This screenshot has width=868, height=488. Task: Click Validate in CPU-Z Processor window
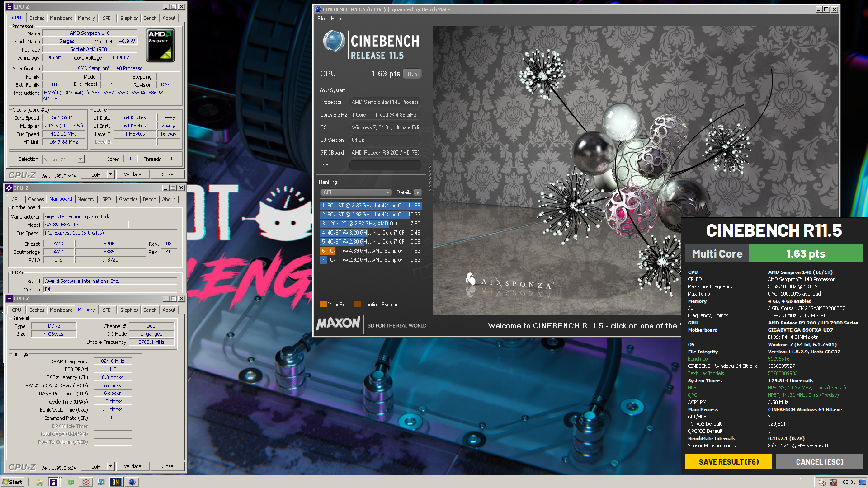coord(132,174)
